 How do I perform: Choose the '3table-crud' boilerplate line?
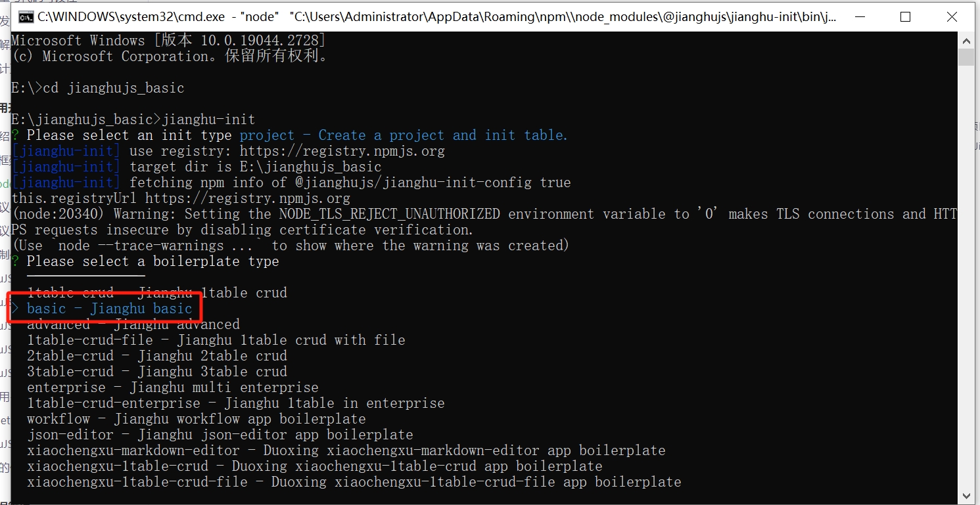coord(157,372)
